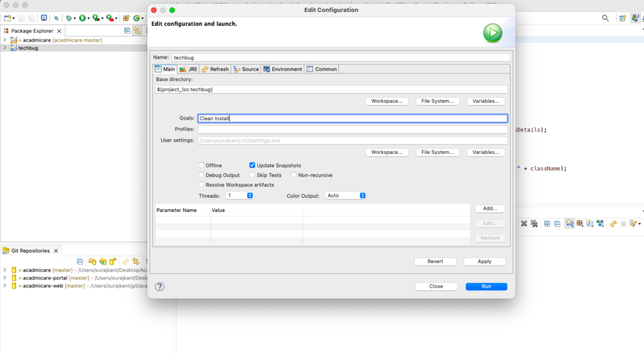Click File System... under User settings
Image resolution: width=644 pixels, height=353 pixels.
(438, 152)
